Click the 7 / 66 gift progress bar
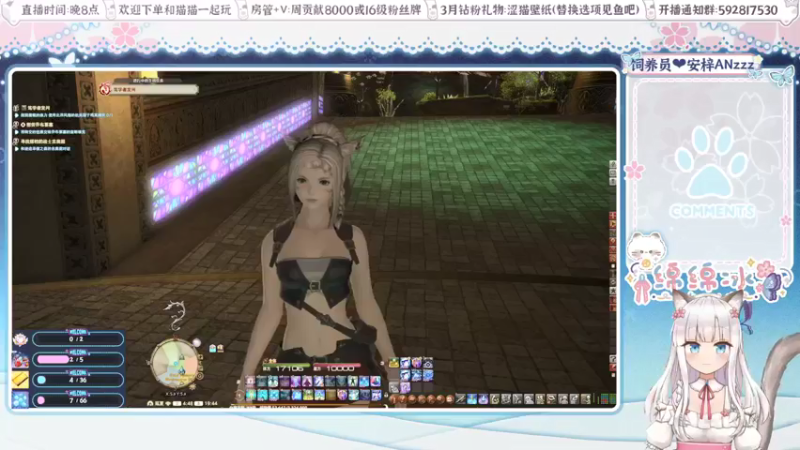 [78, 400]
